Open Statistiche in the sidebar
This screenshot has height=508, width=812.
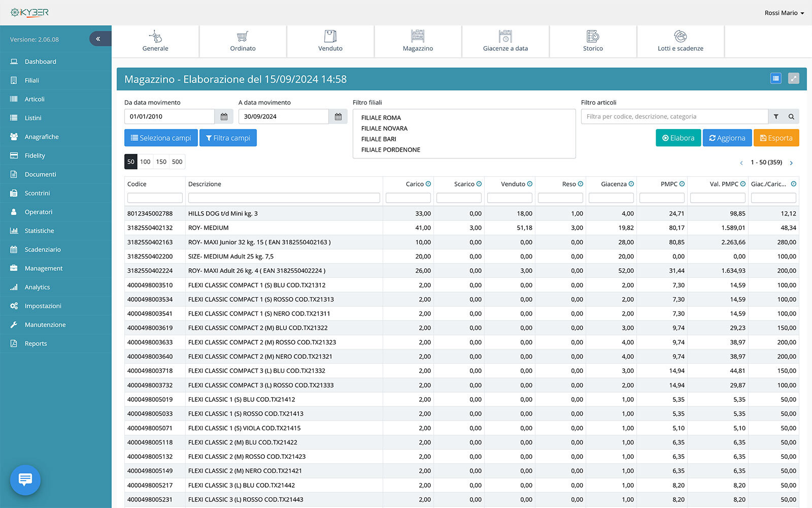click(x=56, y=231)
